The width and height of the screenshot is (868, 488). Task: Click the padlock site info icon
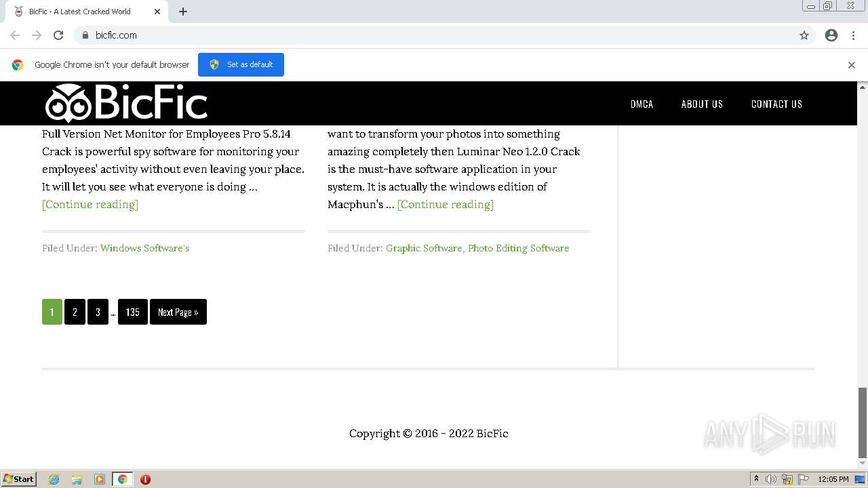85,35
